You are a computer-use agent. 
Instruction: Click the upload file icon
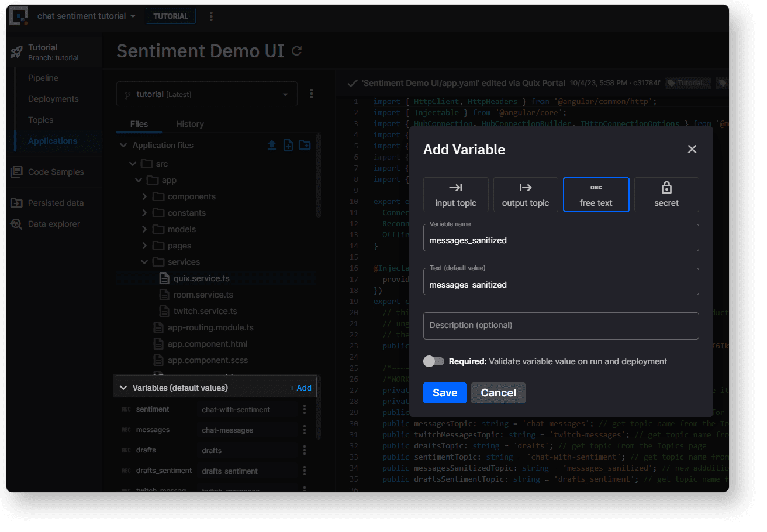point(272,145)
